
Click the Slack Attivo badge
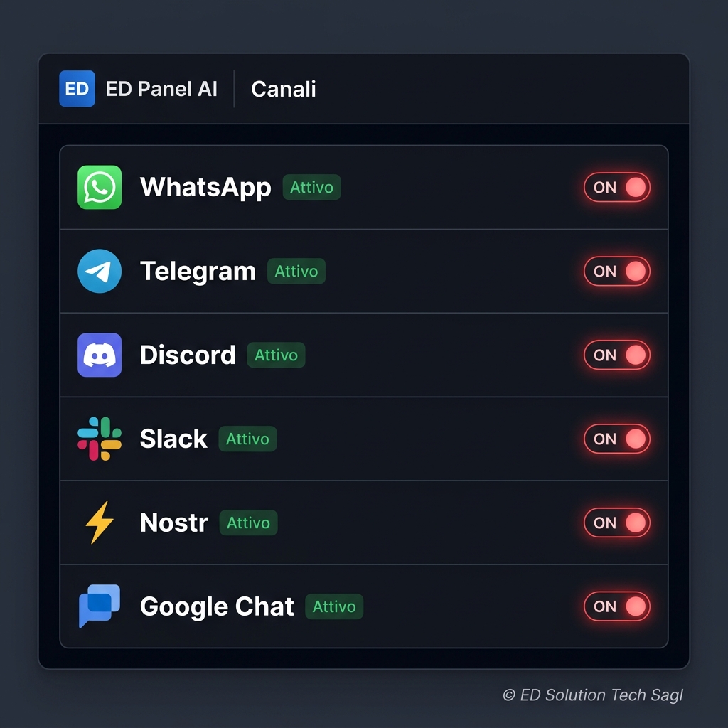247,439
